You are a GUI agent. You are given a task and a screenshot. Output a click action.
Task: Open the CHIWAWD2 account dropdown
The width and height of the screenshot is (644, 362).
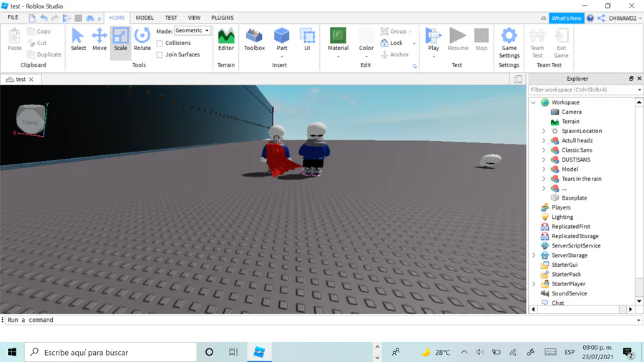point(625,18)
